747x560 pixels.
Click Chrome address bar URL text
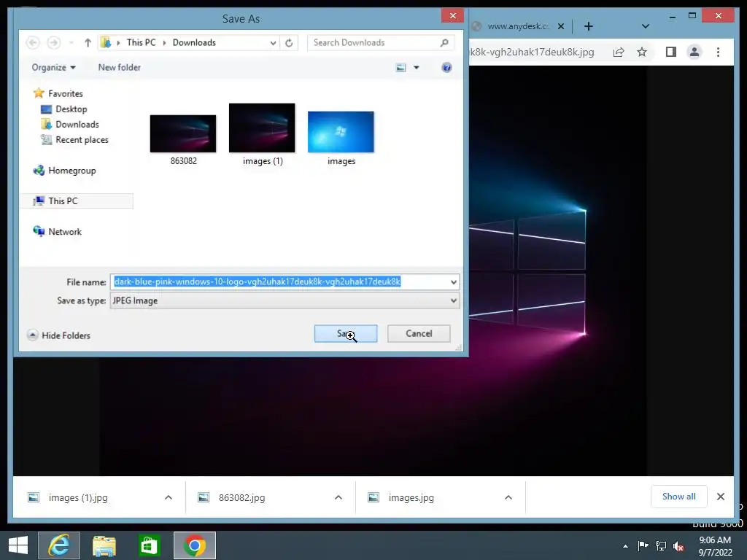(532, 52)
